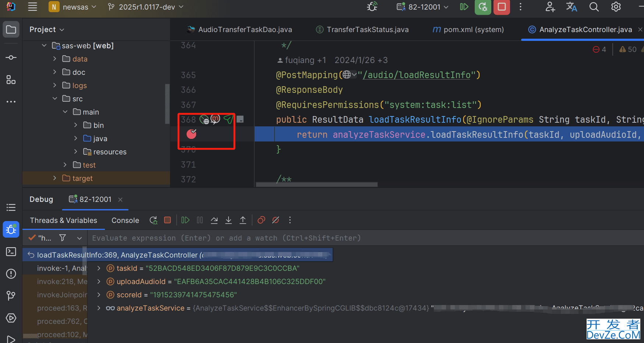Toggle Mute Breakpoints in the debug toolbar

(x=276, y=220)
